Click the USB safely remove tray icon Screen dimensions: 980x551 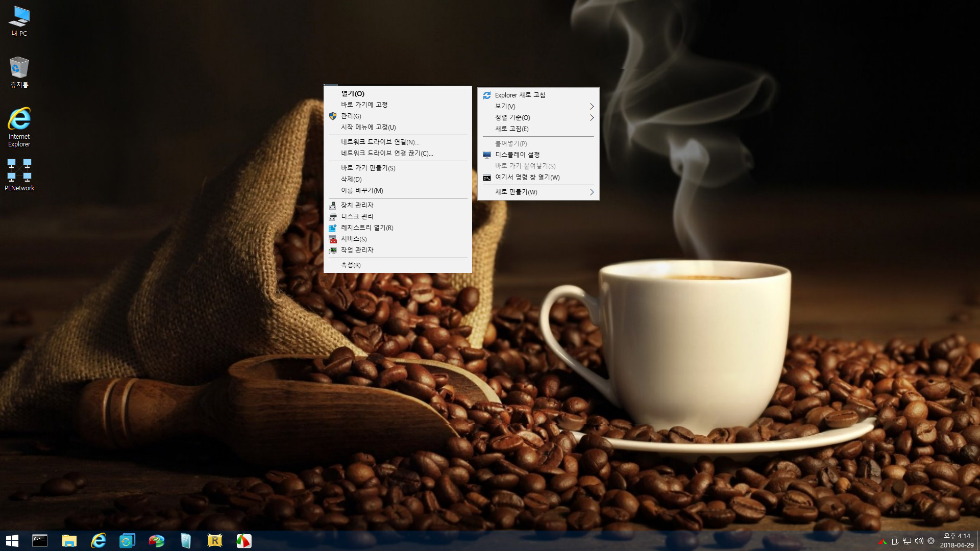click(895, 541)
